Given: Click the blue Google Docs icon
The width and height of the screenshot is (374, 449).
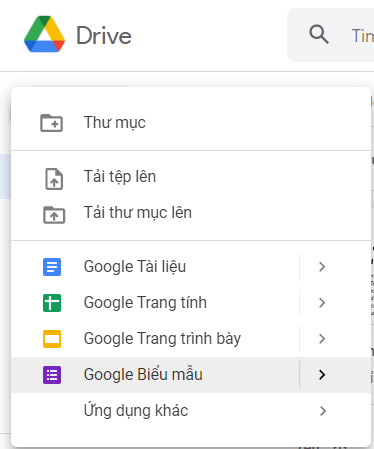Looking at the screenshot, I should pos(52,267).
